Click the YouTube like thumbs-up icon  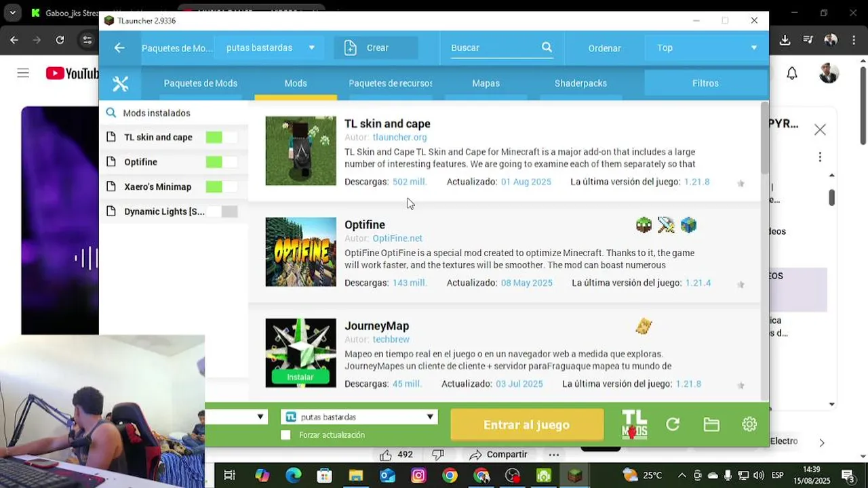pos(386,455)
